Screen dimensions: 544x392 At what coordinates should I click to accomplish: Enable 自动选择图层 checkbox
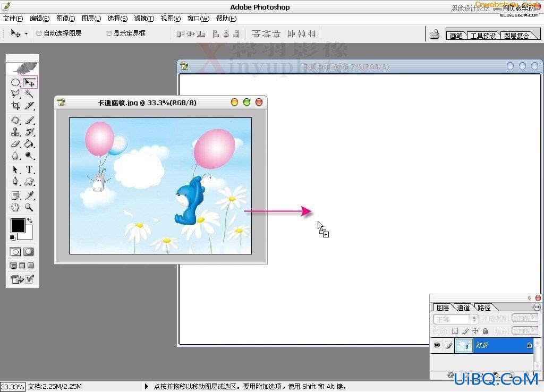point(39,33)
